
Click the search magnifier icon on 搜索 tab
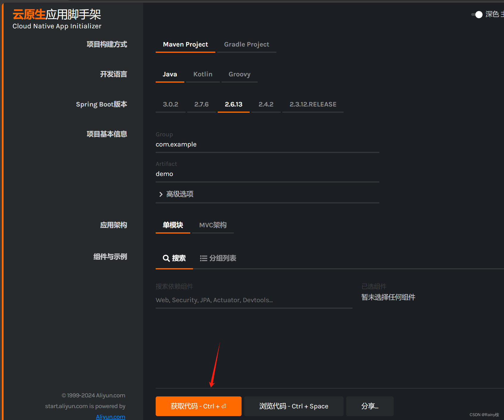coord(166,258)
